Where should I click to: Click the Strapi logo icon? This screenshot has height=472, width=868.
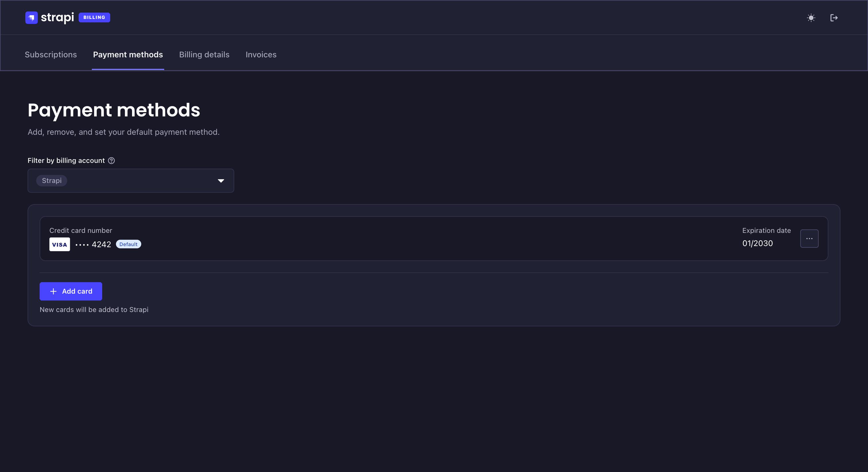[31, 17]
